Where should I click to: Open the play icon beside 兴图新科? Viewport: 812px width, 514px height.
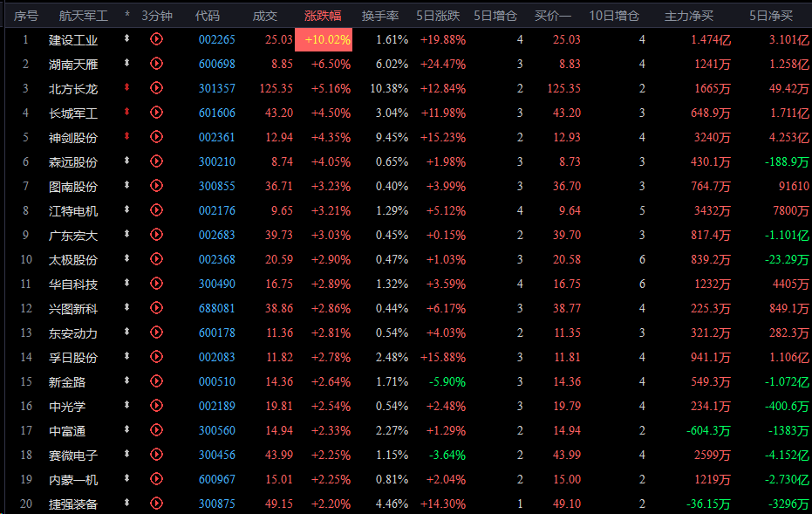point(156,308)
